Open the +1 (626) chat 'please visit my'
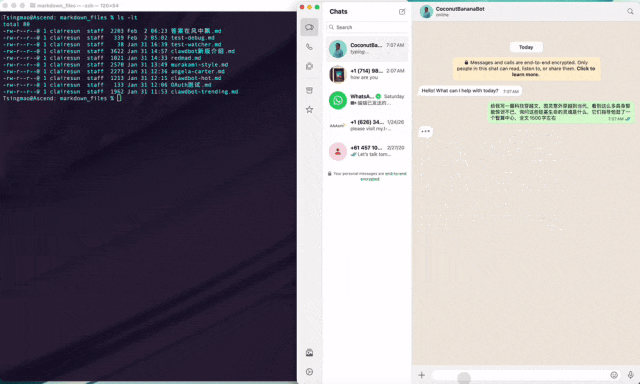The image size is (640, 384). [367, 126]
